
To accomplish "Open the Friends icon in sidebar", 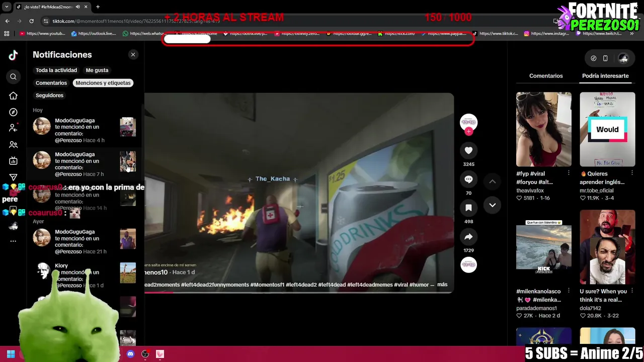I will 13,145.
